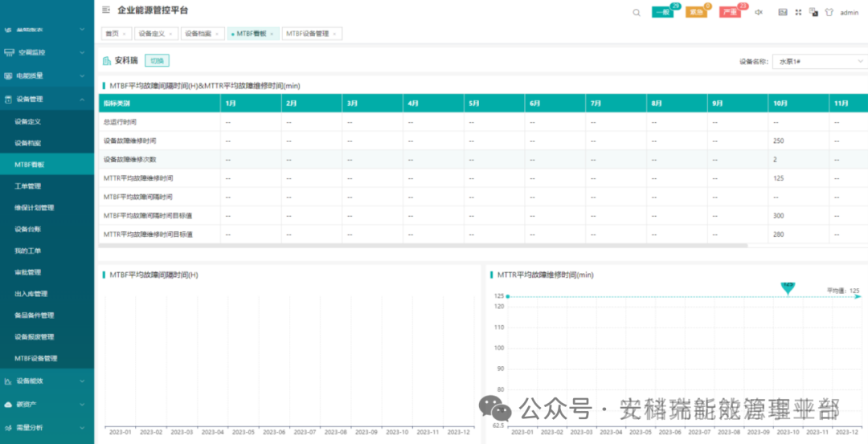Click the 125 marker pin on MTTR chart
This screenshot has height=444, width=868.
(787, 287)
